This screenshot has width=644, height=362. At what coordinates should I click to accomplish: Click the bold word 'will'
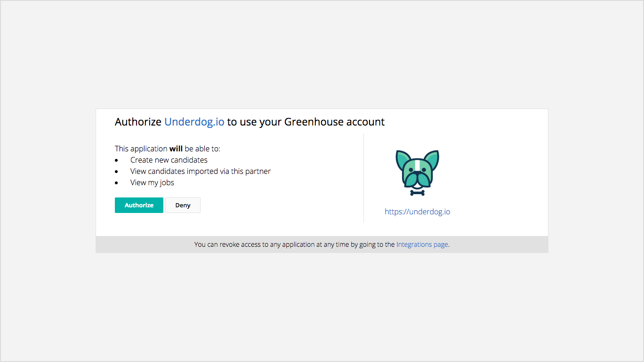(x=176, y=149)
